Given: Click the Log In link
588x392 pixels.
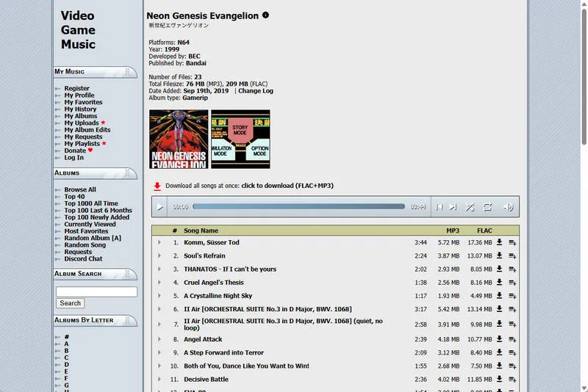Looking at the screenshot, I should (x=74, y=158).
